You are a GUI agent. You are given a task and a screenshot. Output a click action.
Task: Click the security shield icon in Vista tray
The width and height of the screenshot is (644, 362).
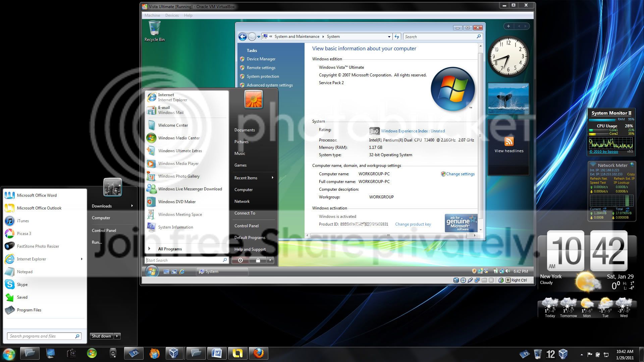[474, 271]
